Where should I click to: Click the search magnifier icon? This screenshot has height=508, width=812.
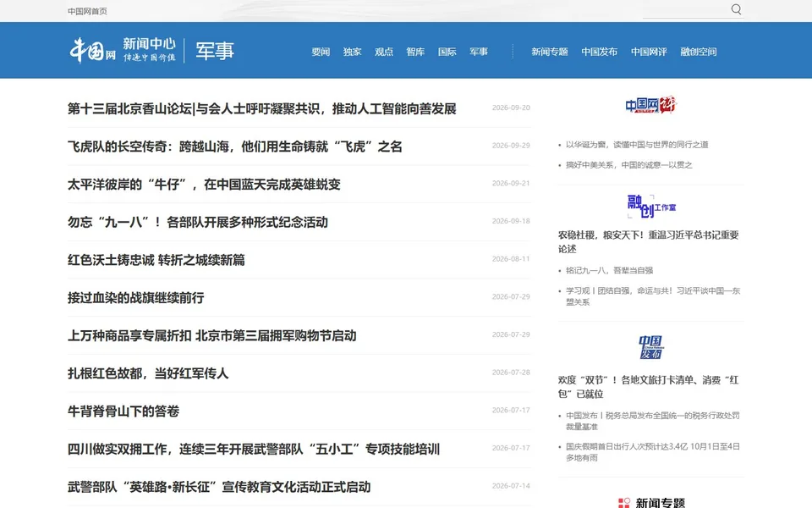(x=736, y=9)
